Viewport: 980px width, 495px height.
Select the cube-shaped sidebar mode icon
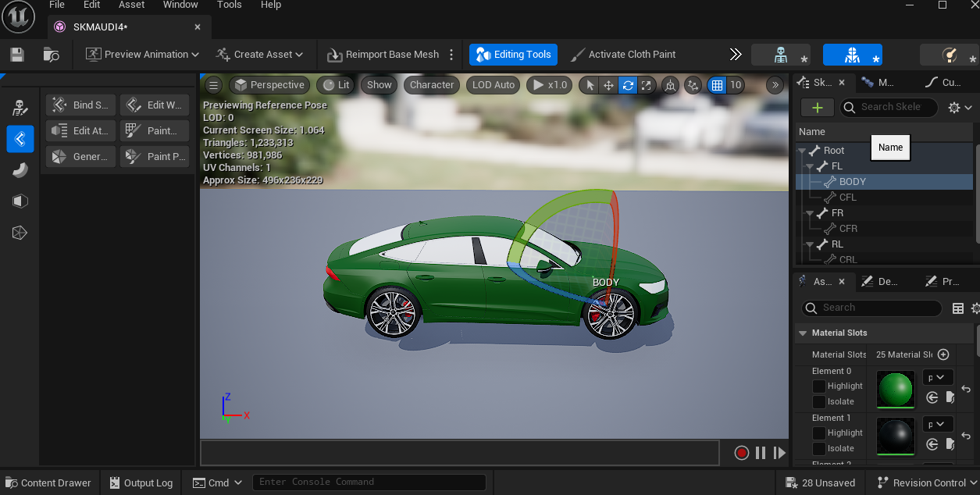pos(20,201)
